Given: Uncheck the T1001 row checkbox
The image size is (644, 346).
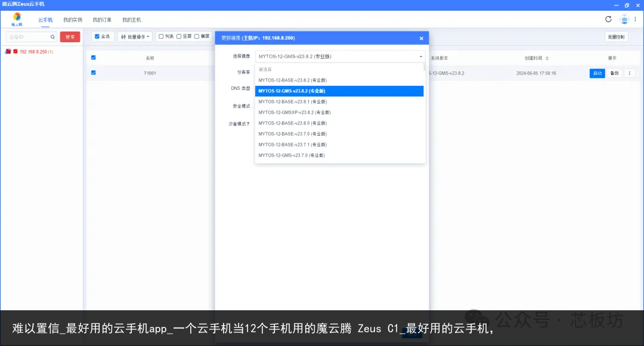Looking at the screenshot, I should pos(93,73).
